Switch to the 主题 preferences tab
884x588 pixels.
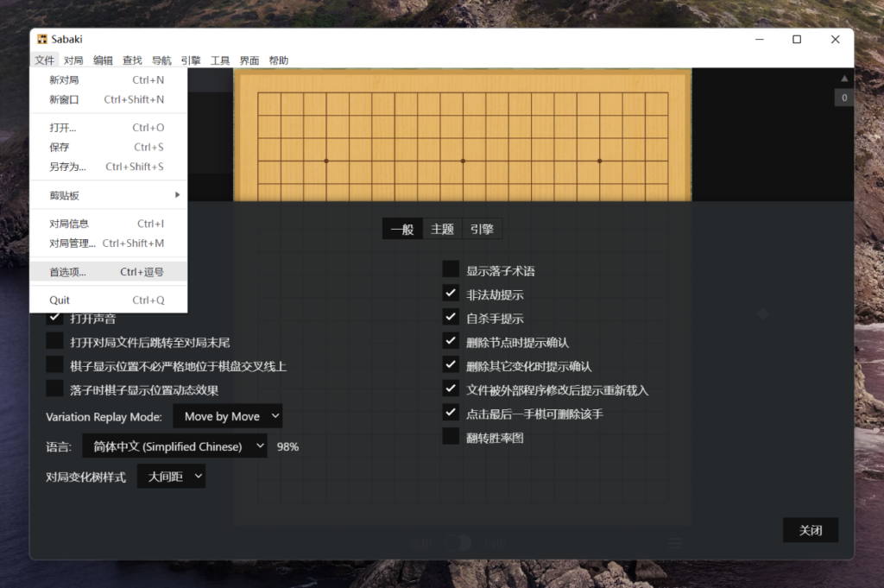443,229
